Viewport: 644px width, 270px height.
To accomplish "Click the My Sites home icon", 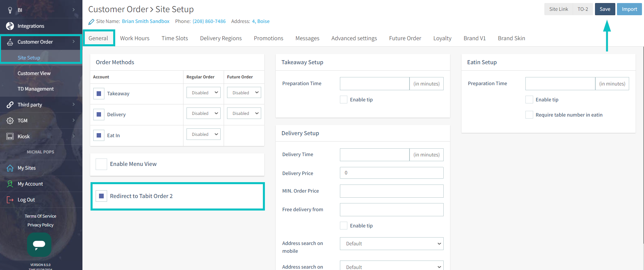I will coord(10,168).
